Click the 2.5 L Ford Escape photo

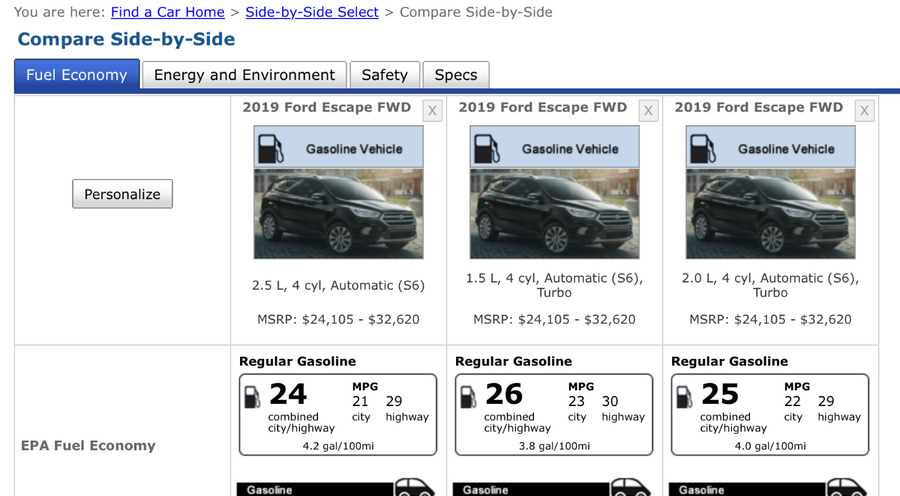(x=339, y=214)
